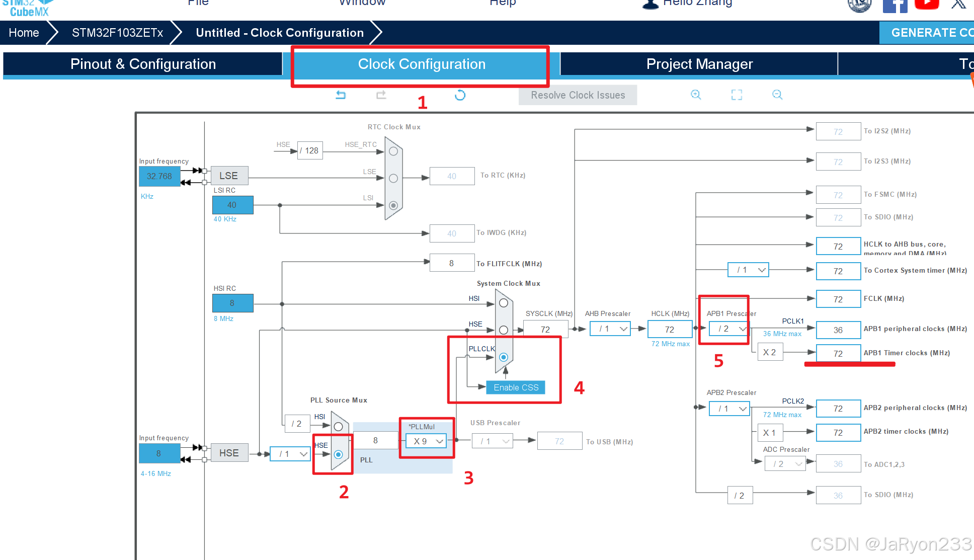Open the PLLMul X 9 dropdown
974x560 pixels.
tap(426, 441)
